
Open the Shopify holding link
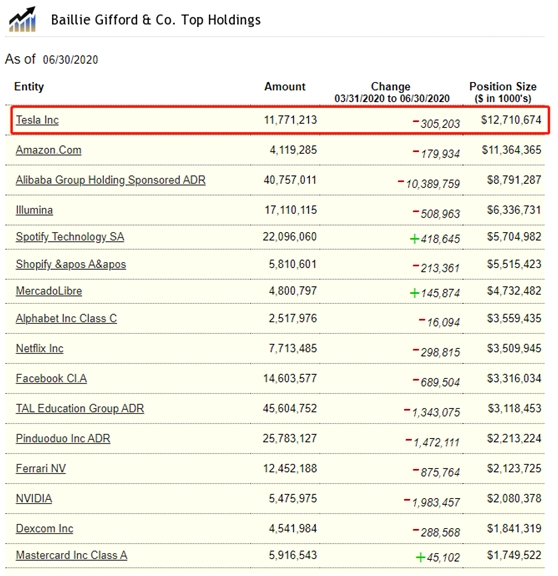coord(71,264)
